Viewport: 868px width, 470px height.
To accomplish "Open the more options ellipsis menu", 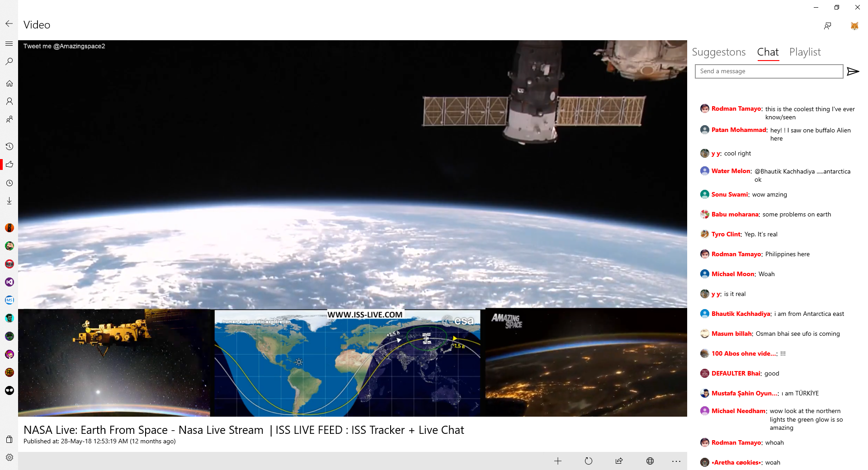I will (676, 461).
